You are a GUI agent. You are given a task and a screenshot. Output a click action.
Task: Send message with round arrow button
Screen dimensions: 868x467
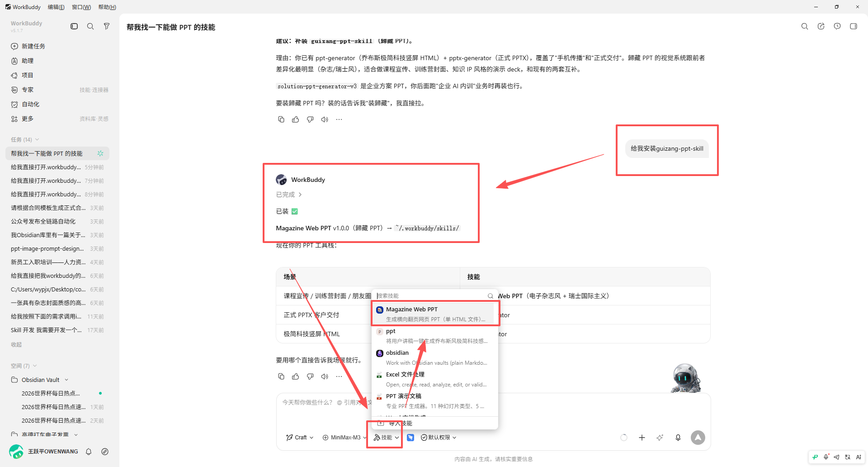coord(698,438)
